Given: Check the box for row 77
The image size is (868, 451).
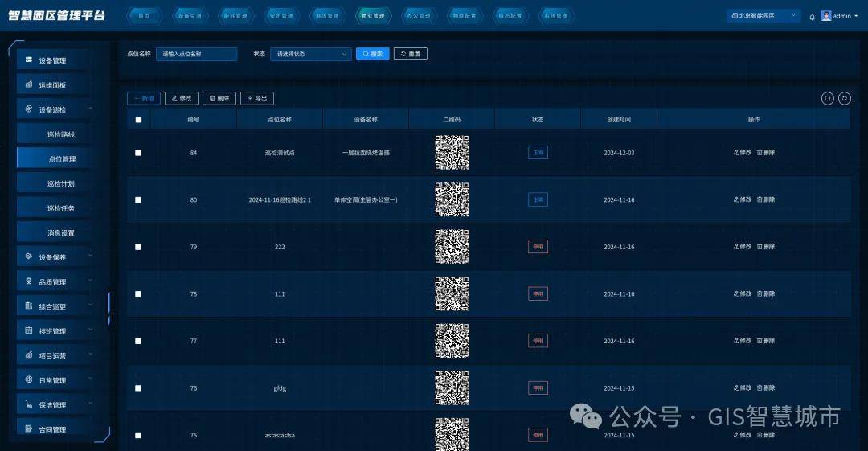Looking at the screenshot, I should tap(138, 342).
